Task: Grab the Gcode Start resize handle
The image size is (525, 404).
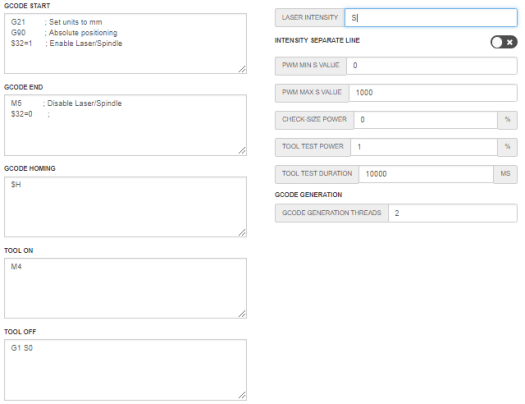Action: (x=242, y=69)
